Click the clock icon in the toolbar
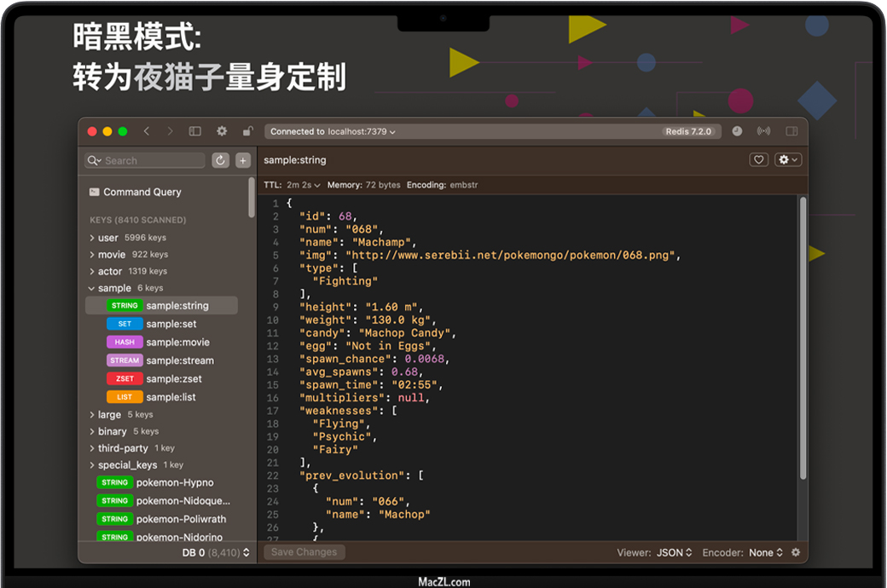Screen dimensions: 887x588 tap(737, 131)
